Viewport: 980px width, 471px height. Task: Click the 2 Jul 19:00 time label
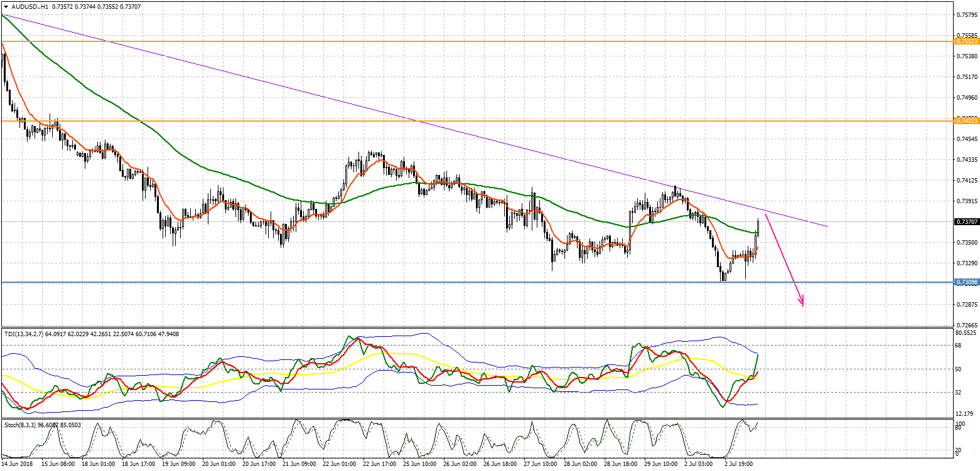coord(740,465)
